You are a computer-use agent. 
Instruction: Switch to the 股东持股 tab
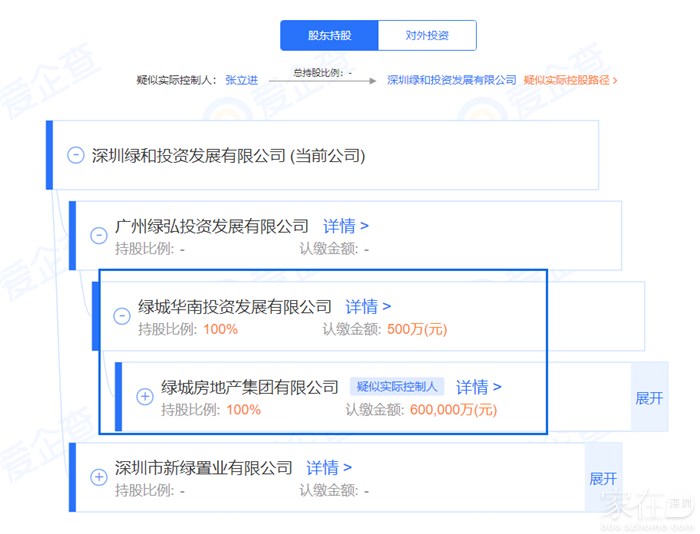(329, 35)
